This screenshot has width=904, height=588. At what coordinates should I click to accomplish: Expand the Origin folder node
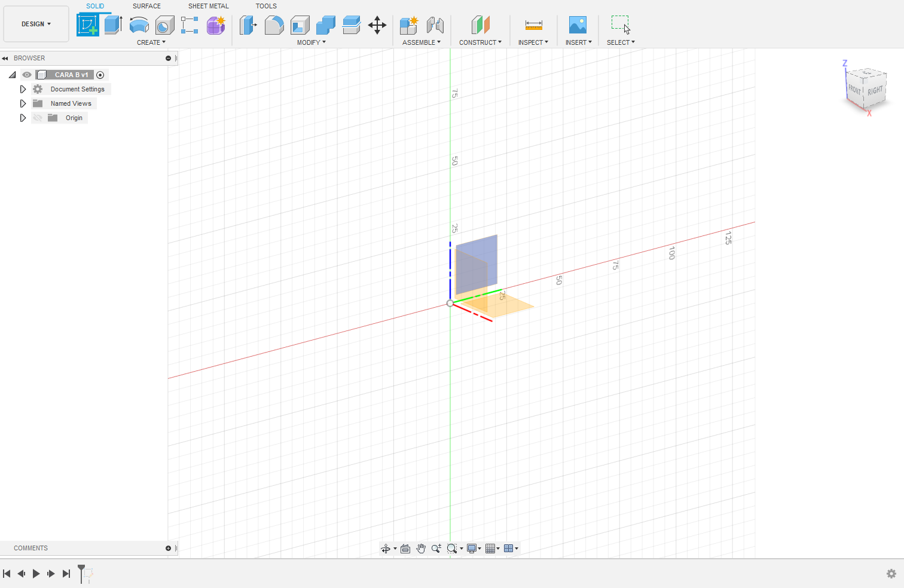click(23, 118)
